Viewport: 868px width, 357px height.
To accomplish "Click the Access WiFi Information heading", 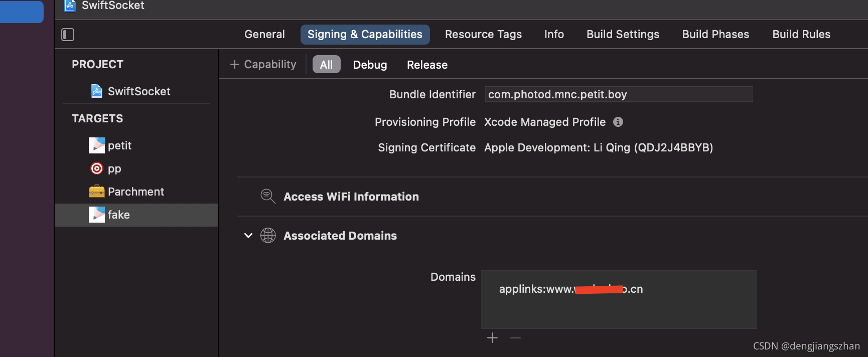I will click(351, 197).
